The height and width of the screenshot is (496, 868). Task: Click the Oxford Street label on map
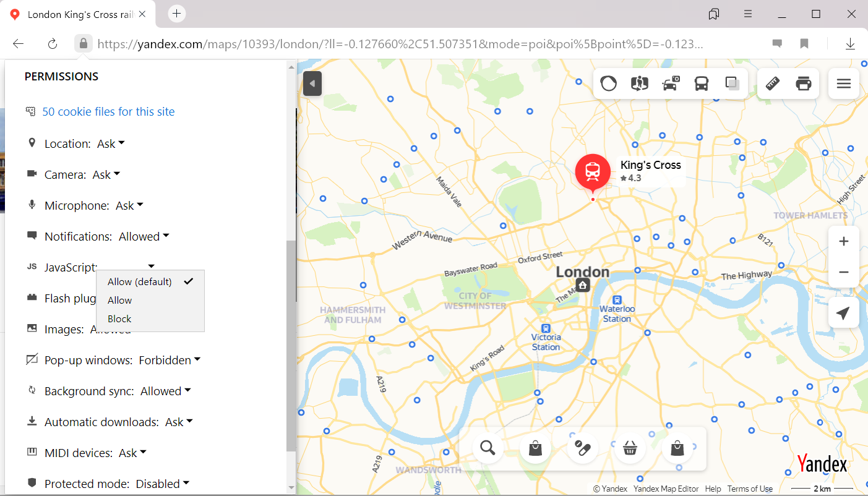click(x=540, y=257)
